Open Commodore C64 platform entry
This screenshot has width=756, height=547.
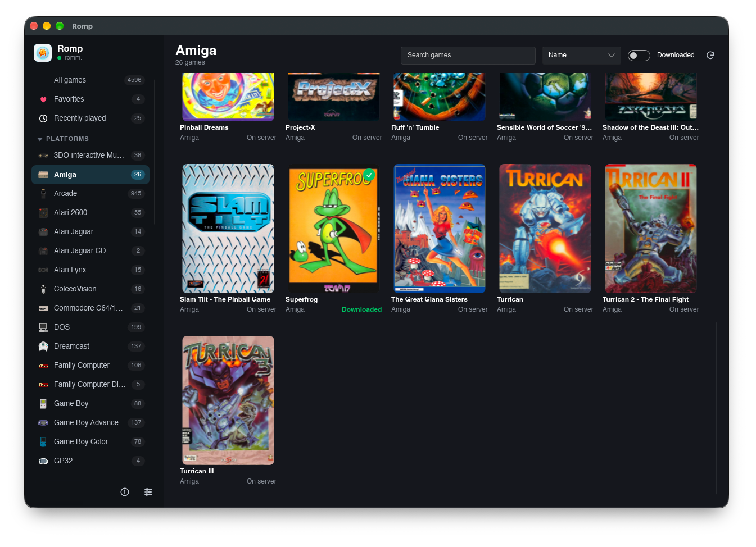(x=90, y=308)
